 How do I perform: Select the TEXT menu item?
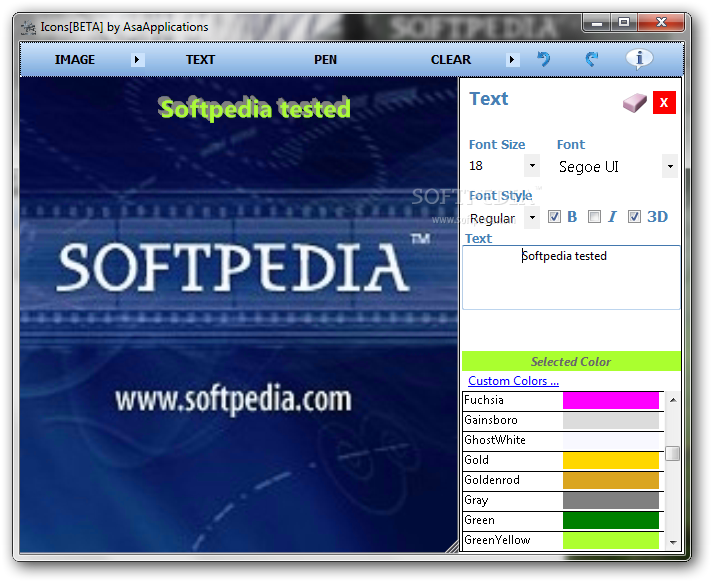point(200,59)
